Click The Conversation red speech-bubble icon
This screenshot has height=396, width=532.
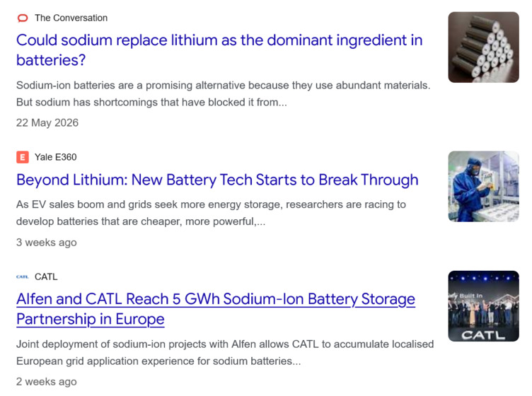tap(23, 18)
